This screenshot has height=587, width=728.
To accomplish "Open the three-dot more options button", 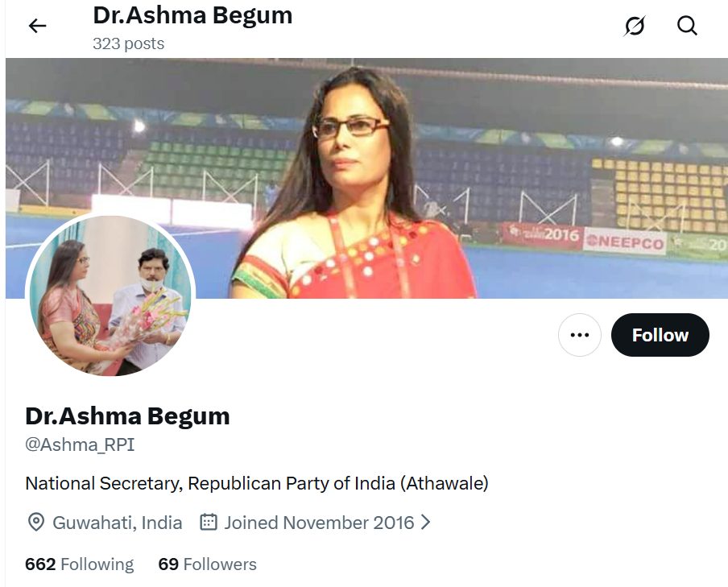I will point(580,335).
